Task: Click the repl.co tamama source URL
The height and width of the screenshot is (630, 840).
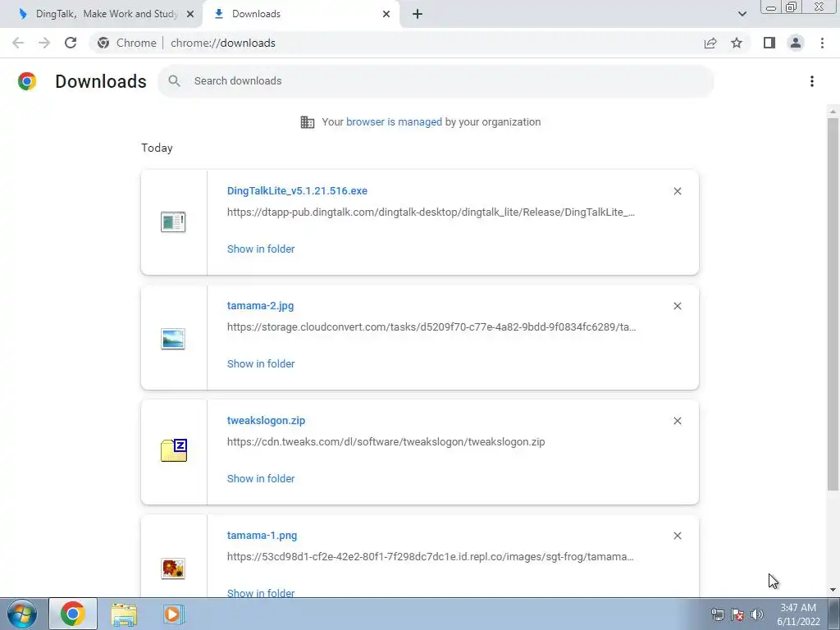Action: 430,557
